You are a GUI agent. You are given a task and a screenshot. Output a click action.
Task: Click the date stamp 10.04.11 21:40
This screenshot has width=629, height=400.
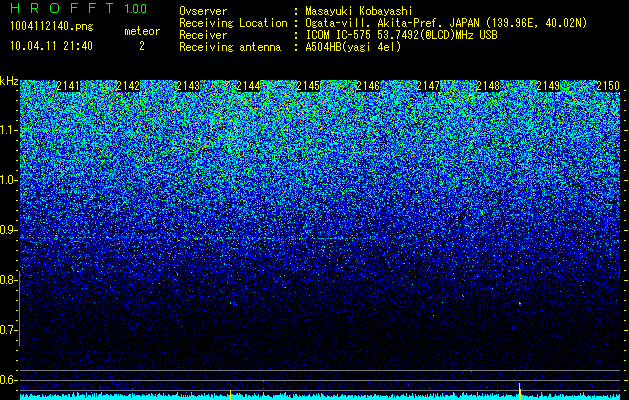[51, 46]
